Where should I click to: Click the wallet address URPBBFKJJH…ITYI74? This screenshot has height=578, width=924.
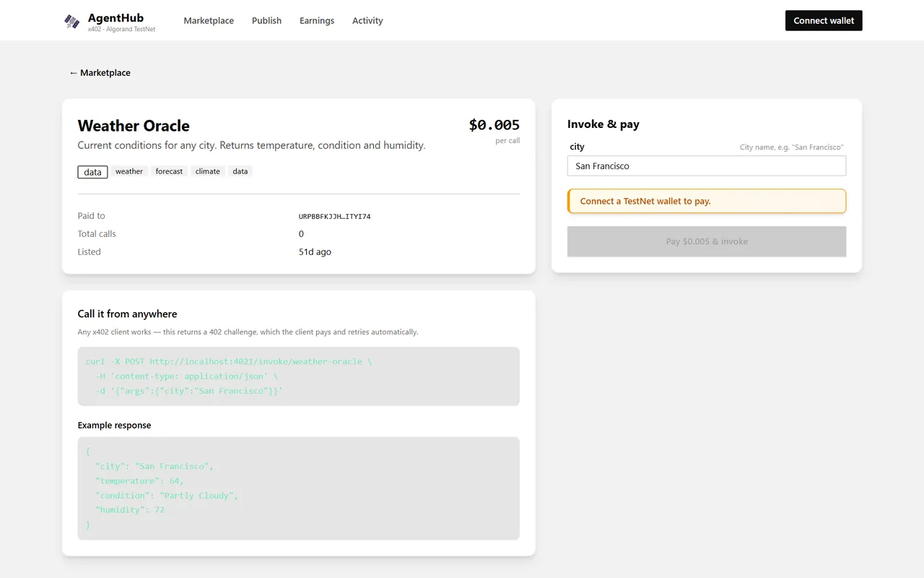tap(334, 217)
